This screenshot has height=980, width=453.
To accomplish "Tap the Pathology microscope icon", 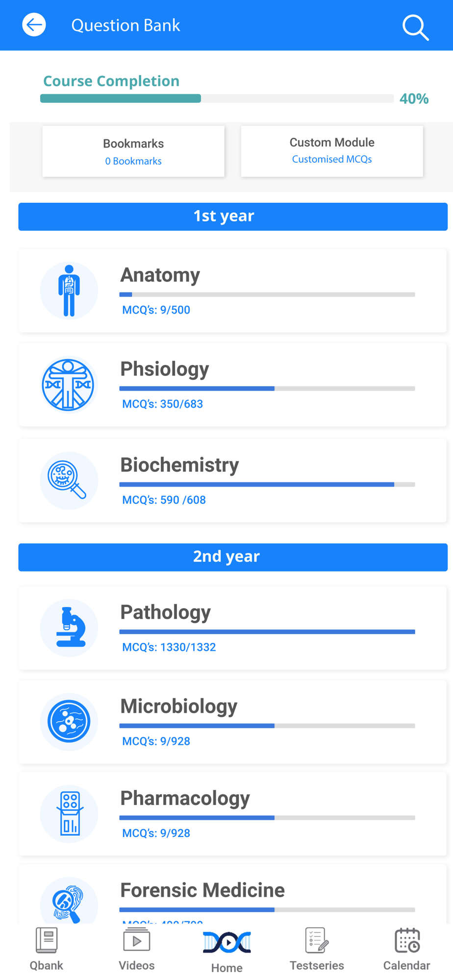I will [x=69, y=628].
